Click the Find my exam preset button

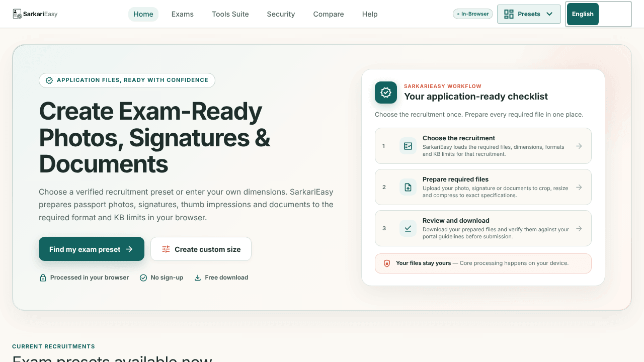[92, 249]
